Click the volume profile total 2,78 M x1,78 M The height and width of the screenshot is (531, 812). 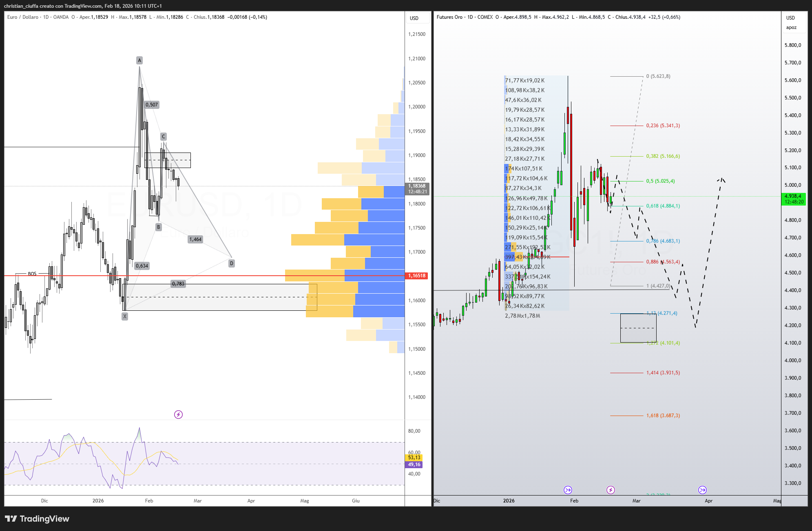(522, 316)
